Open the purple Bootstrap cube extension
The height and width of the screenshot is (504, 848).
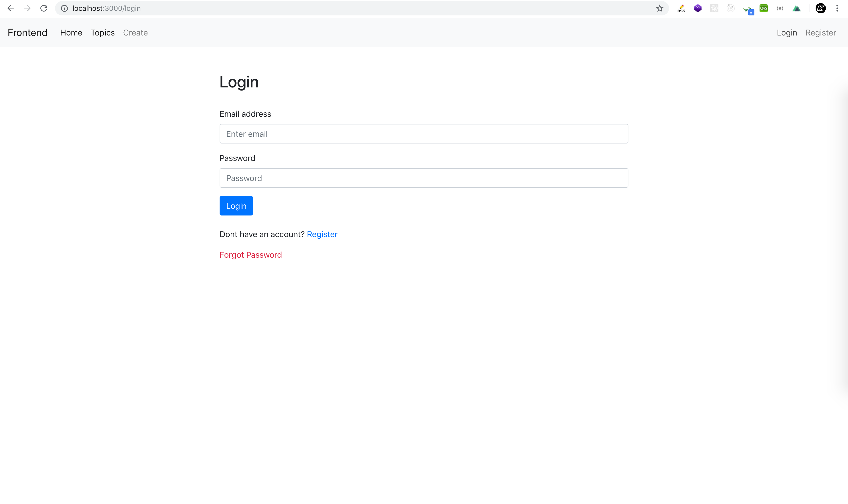click(698, 8)
